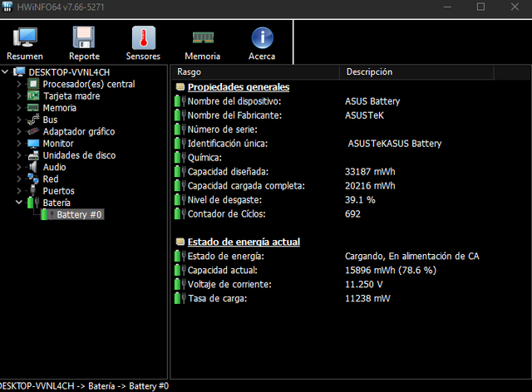Click the Bus connector icon

click(x=33, y=120)
